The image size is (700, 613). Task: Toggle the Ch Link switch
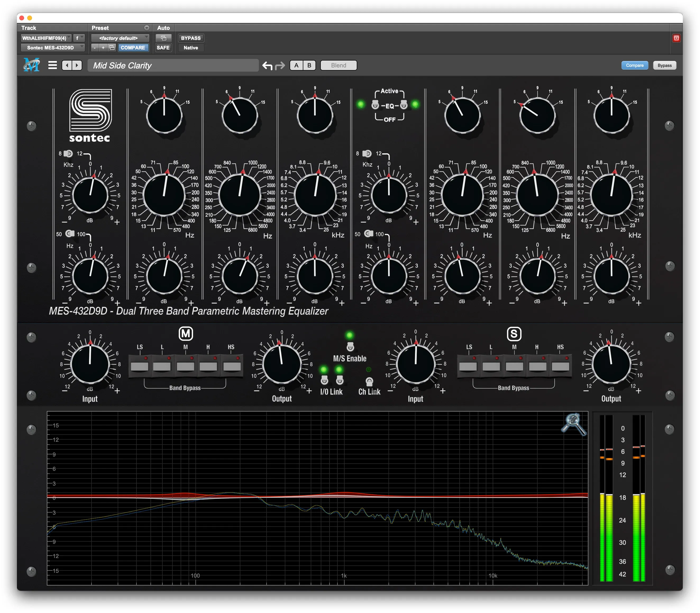[369, 381]
